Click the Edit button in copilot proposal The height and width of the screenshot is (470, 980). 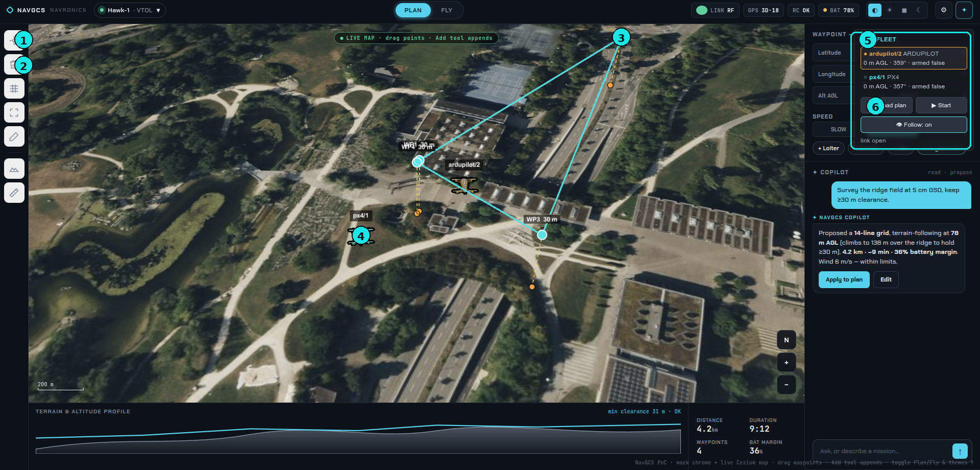[886, 279]
